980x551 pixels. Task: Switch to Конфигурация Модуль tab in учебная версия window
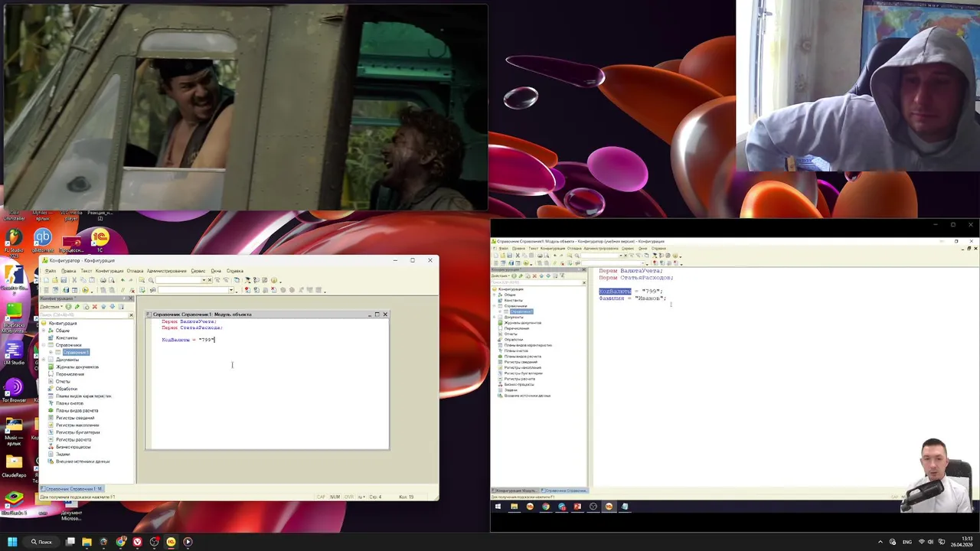(515, 490)
